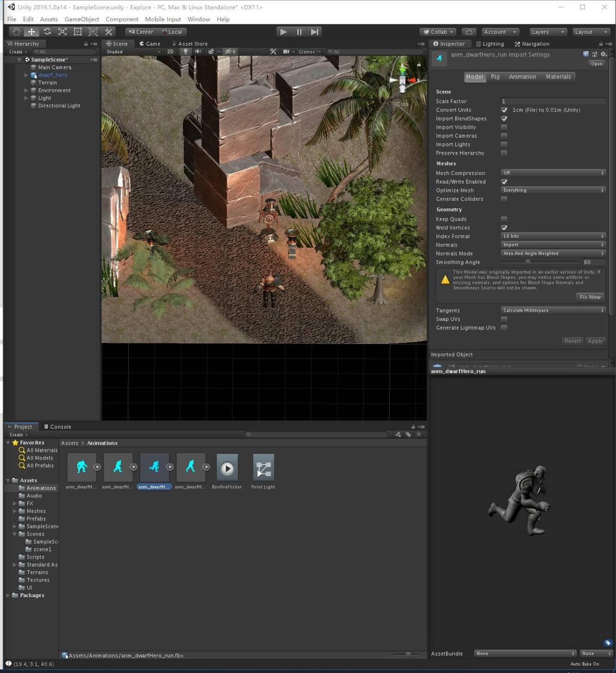616x673 pixels.
Task: Open Optimize Mesh dropdown
Action: click(x=553, y=190)
